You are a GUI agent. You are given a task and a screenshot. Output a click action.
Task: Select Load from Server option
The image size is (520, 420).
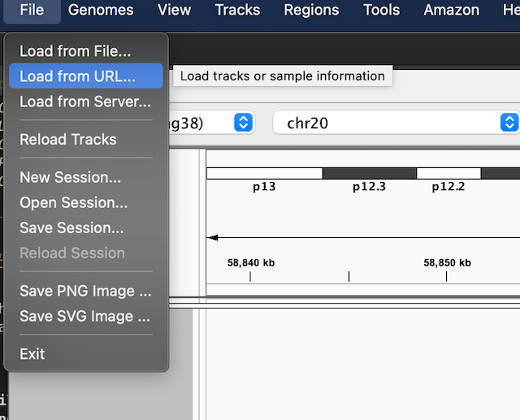[x=84, y=102]
